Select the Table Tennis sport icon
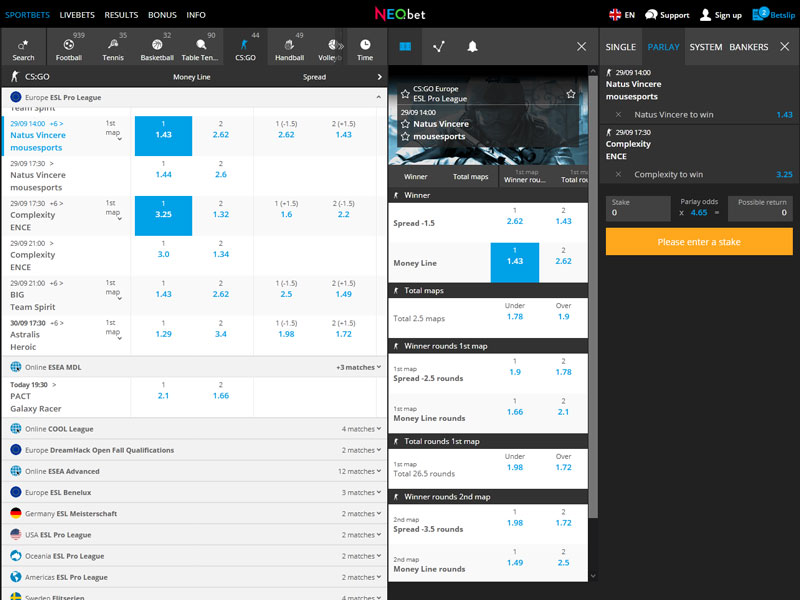 [200, 46]
